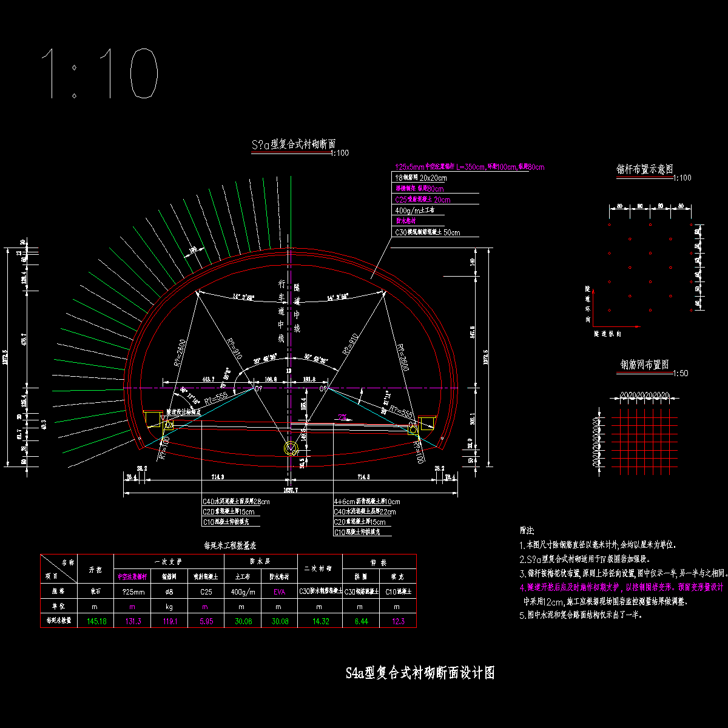The width and height of the screenshot is (728, 728).
Task: Click annotation with "20x20cm" mesh spec
Action: pos(420,178)
